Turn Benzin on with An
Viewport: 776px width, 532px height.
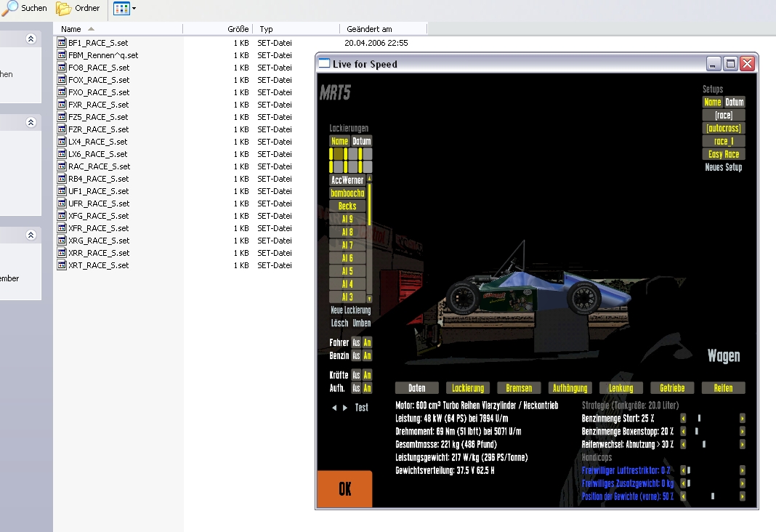367,355
